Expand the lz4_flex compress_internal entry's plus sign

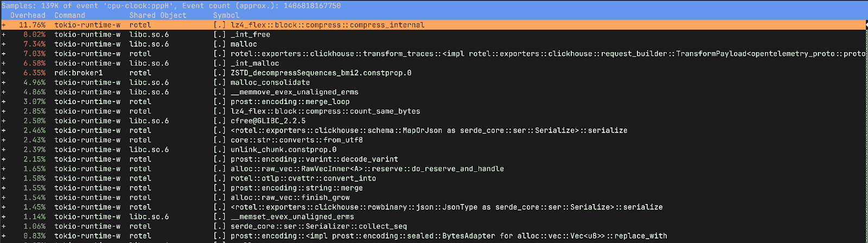[4, 25]
